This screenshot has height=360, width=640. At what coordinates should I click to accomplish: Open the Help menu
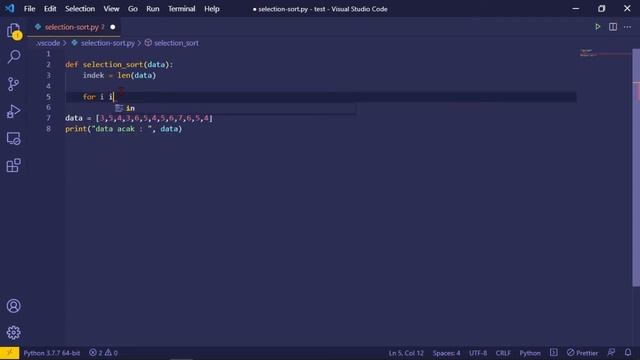pyautogui.click(x=212, y=9)
